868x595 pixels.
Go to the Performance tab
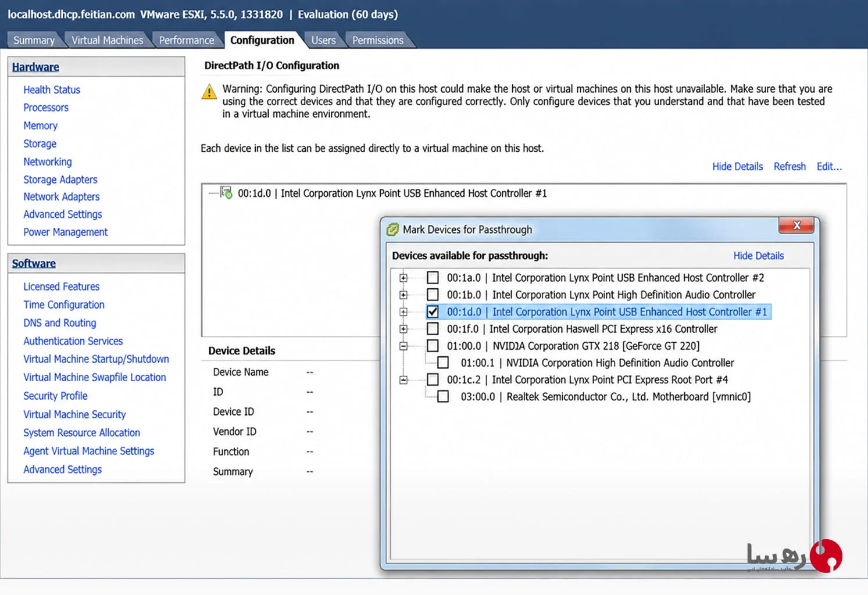click(187, 40)
